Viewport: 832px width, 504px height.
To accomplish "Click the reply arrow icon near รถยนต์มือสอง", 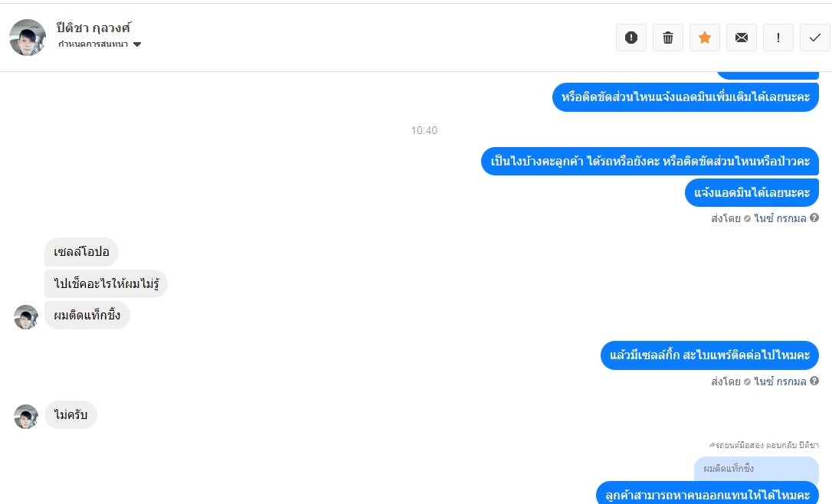I will pos(712,445).
